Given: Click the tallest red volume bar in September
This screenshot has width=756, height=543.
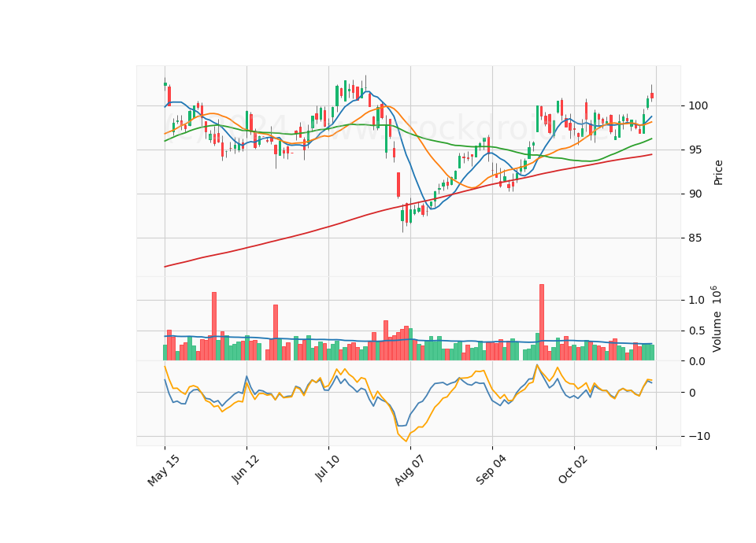Looking at the screenshot, I should pyautogui.click(x=542, y=323).
